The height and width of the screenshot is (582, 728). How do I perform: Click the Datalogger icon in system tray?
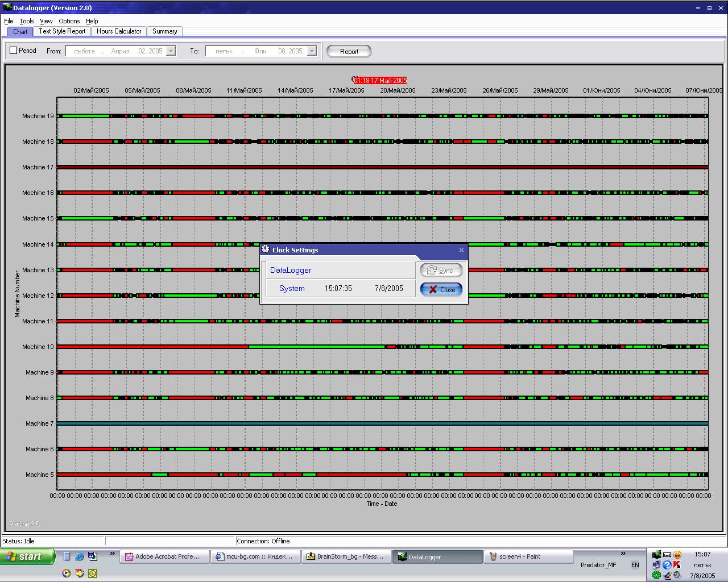(656, 554)
